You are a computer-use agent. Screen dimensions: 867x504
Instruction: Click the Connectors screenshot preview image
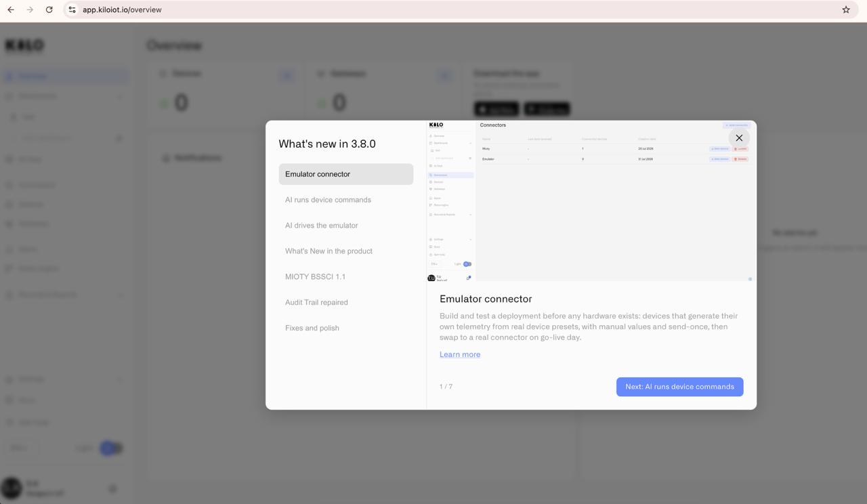click(591, 201)
